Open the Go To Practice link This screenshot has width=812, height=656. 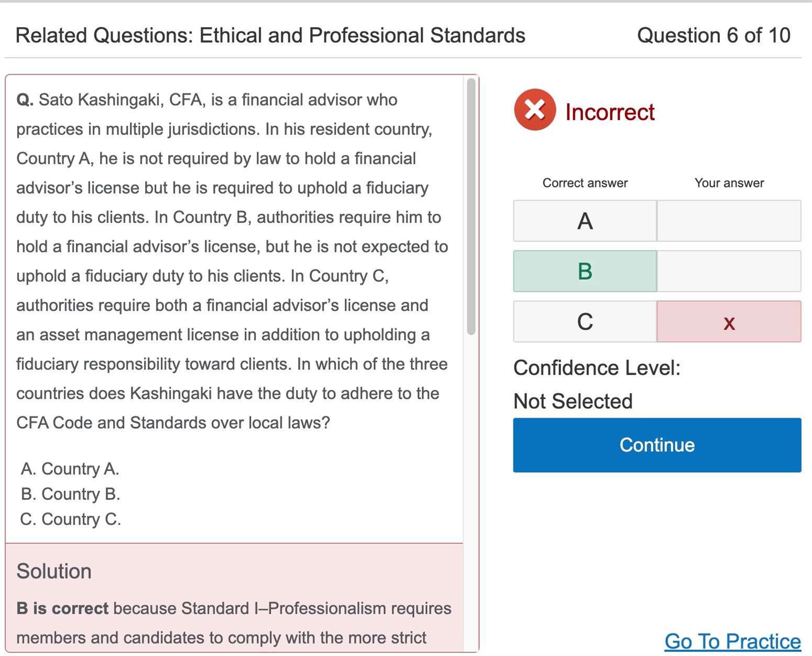[x=732, y=641]
